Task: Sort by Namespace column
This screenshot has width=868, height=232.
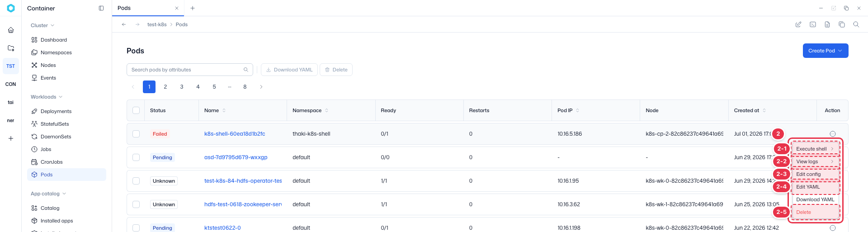Action: 327,110
